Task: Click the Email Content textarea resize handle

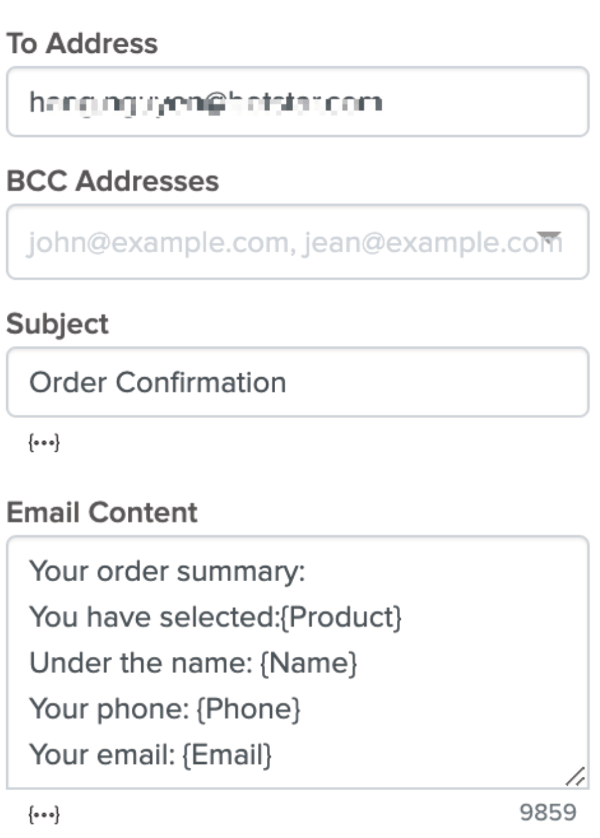Action: click(574, 776)
